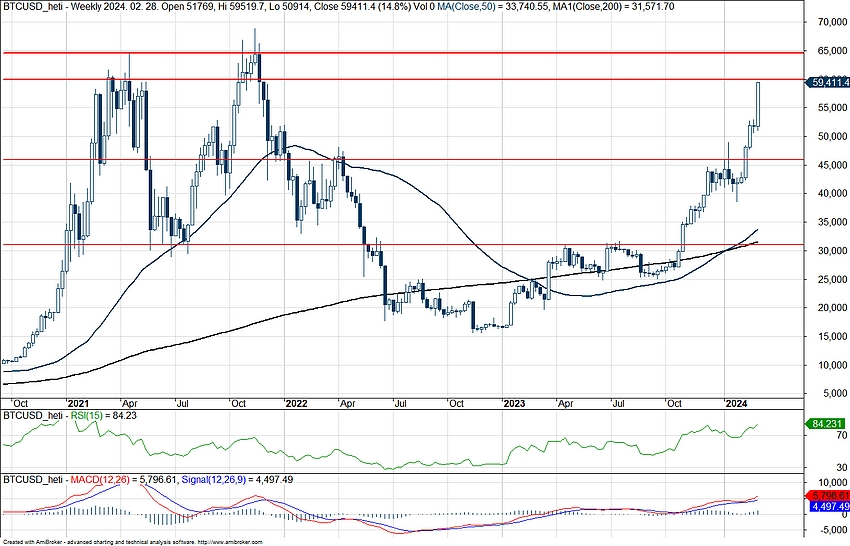
Task: Click the 2024 year label on time axis
Action: (735, 403)
